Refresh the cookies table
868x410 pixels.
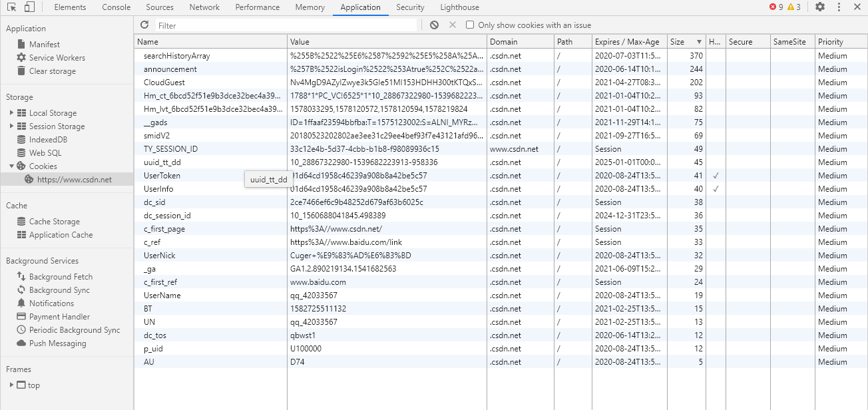(x=144, y=25)
